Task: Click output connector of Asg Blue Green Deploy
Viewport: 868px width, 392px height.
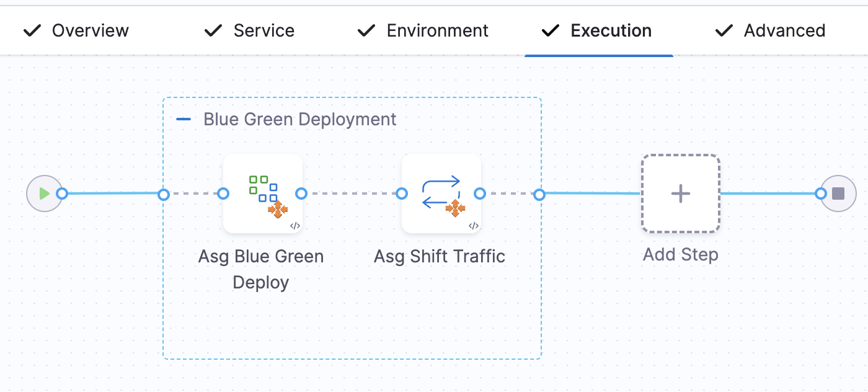Action: tap(301, 194)
